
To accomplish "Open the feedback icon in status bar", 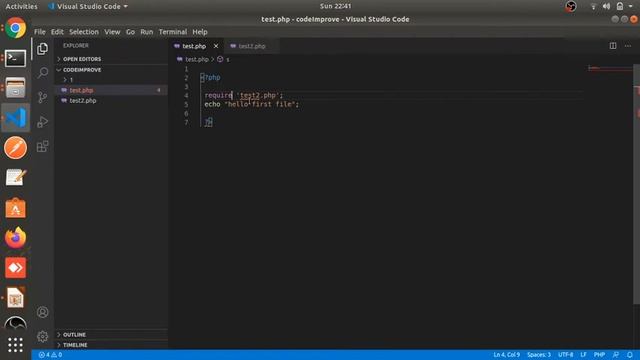I will pyautogui.click(x=616, y=355).
